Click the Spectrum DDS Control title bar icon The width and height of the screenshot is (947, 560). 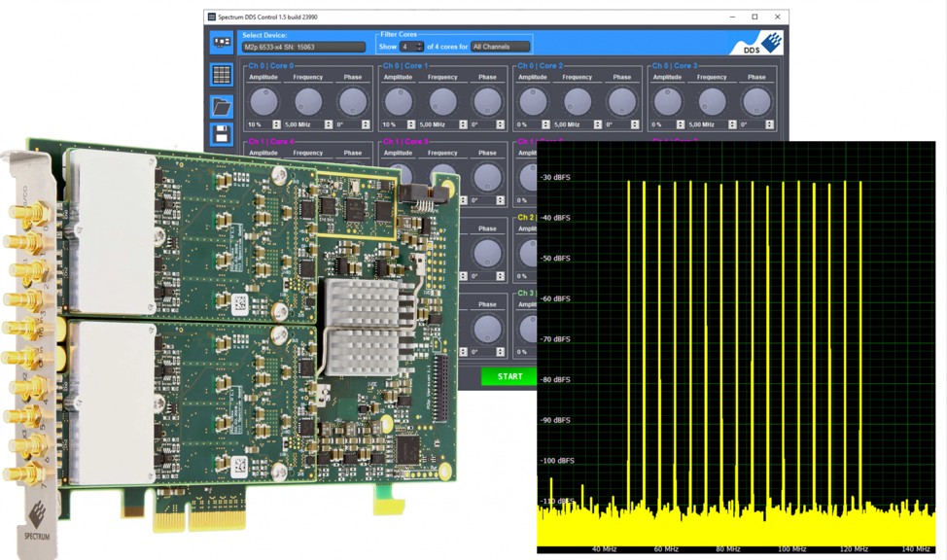pyautogui.click(x=211, y=17)
